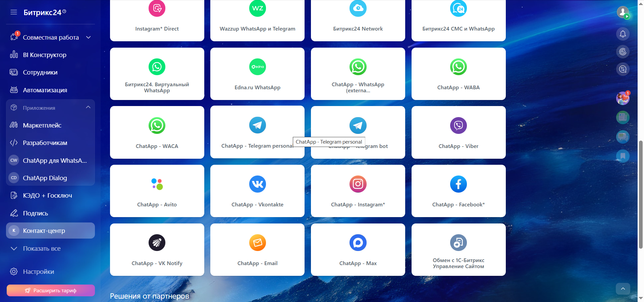Open the ChatApp - Max connector icon
Image resolution: width=644 pixels, height=302 pixels.
click(x=358, y=243)
